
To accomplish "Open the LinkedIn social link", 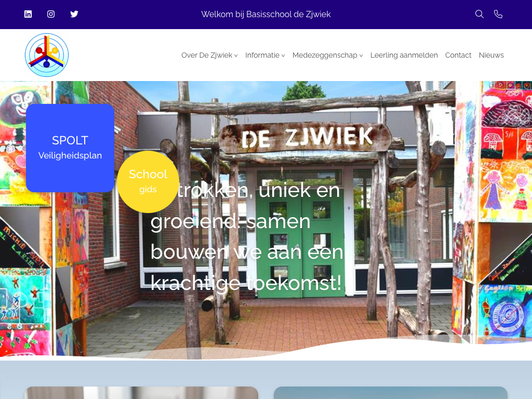I will (x=28, y=14).
